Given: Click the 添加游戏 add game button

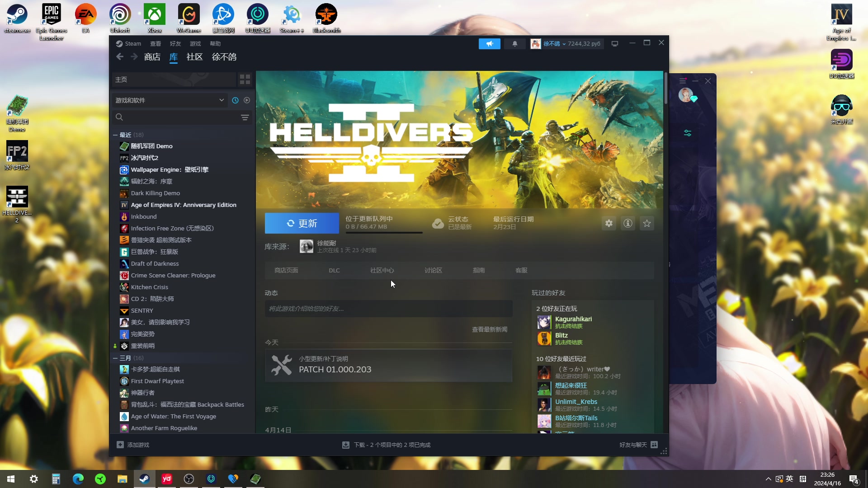Looking at the screenshot, I should (x=133, y=445).
